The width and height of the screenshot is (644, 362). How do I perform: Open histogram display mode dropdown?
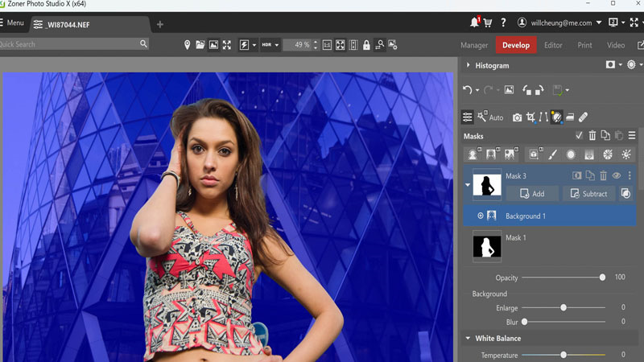[620, 65]
